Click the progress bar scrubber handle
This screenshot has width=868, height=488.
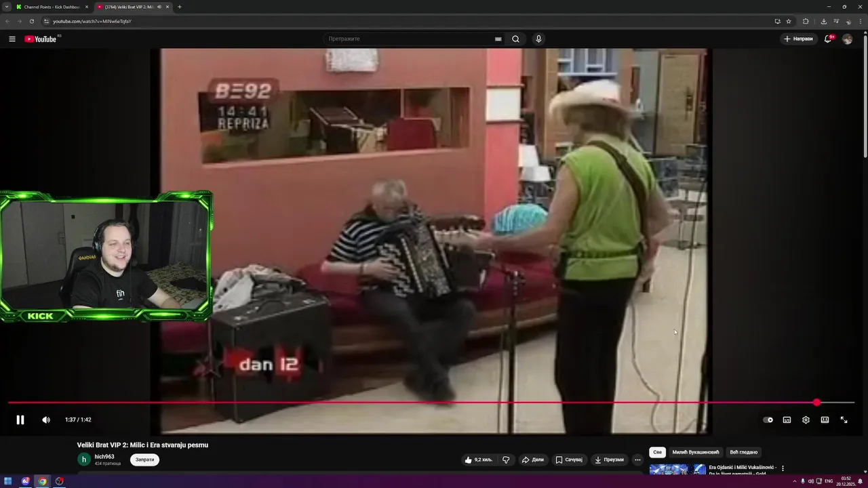816,403
